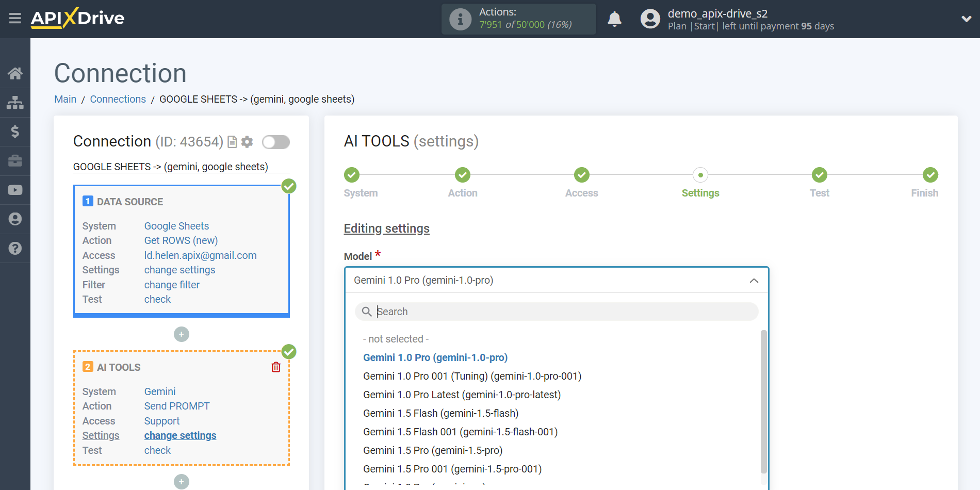Viewport: 980px width, 490px height.
Task: Open the briefcase sidebar icon
Action: coord(15,161)
